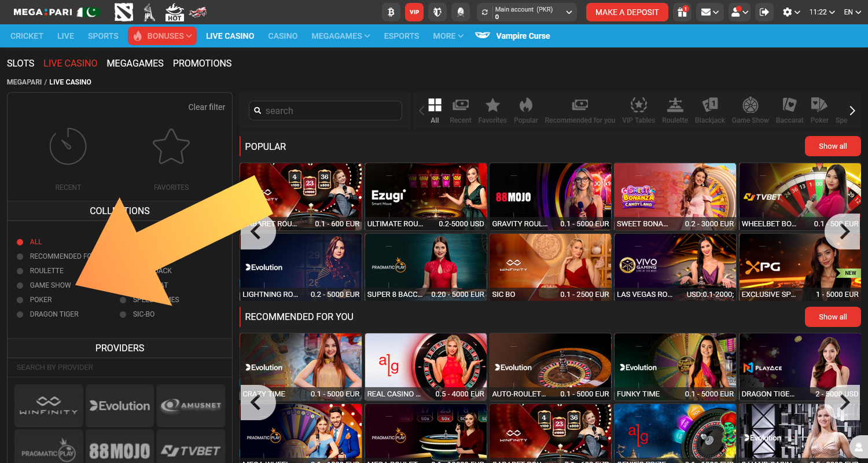The width and height of the screenshot is (868, 463).
Task: Click the MAKE A DEPOSIT button
Action: (x=627, y=12)
